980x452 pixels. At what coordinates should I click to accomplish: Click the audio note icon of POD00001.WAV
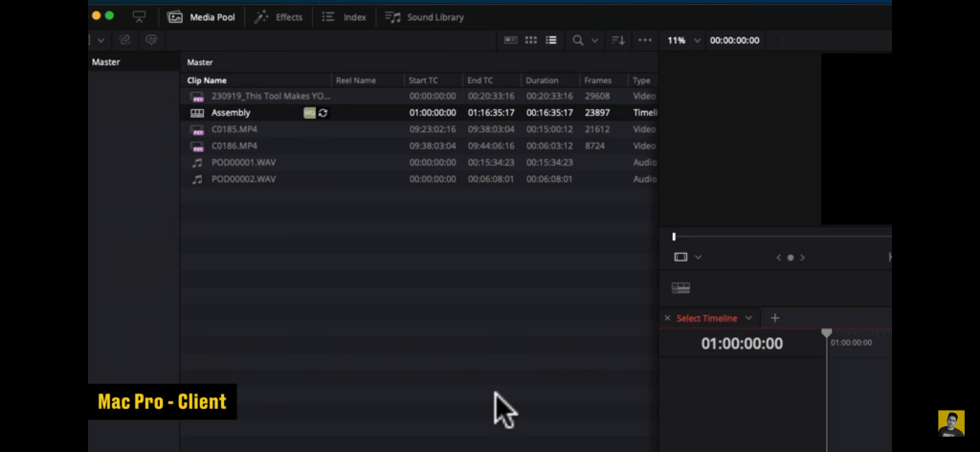pyautogui.click(x=197, y=163)
